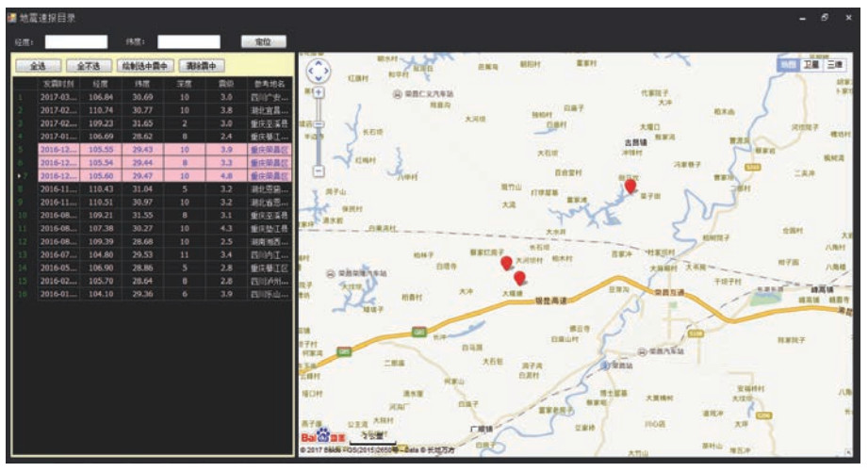The height and width of the screenshot is (472, 868).
Task: Click the longitude cell 104.80
Action: click(x=101, y=254)
